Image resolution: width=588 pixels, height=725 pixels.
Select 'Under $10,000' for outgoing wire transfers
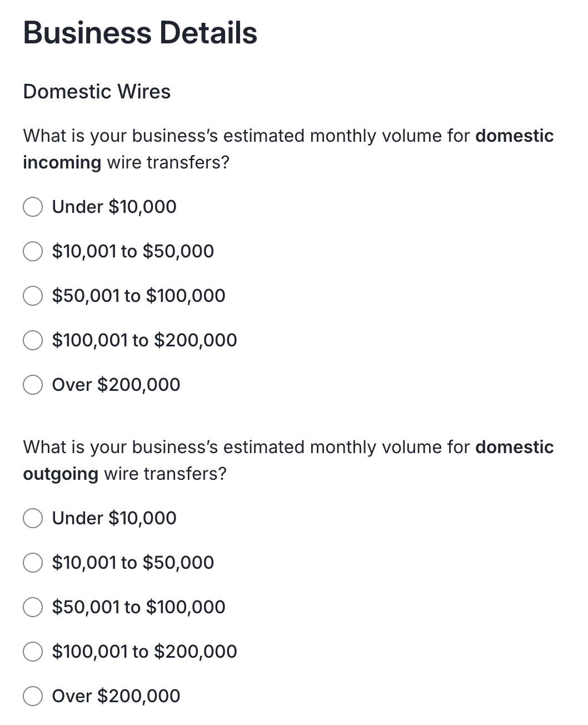[x=33, y=518]
